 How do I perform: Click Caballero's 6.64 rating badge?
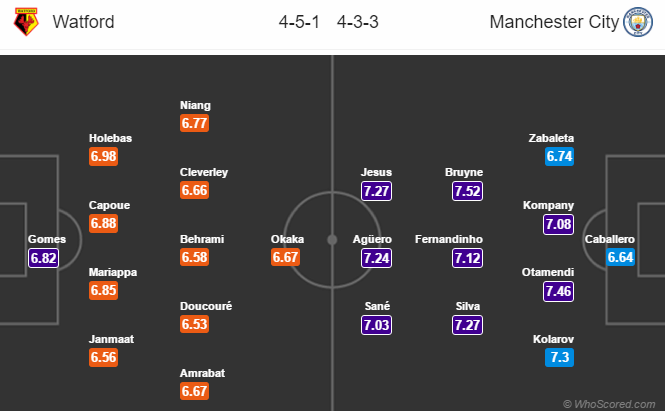click(x=621, y=258)
